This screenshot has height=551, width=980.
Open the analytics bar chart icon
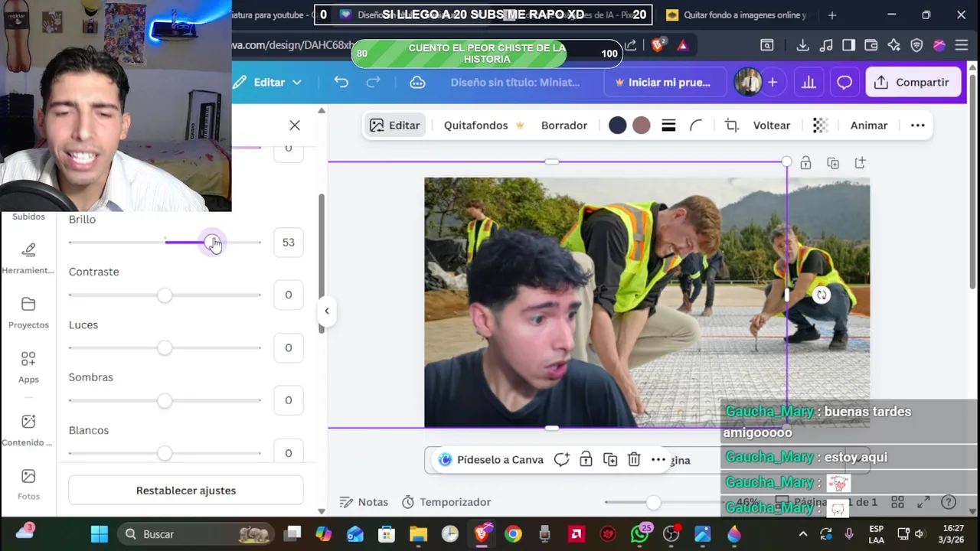point(808,82)
